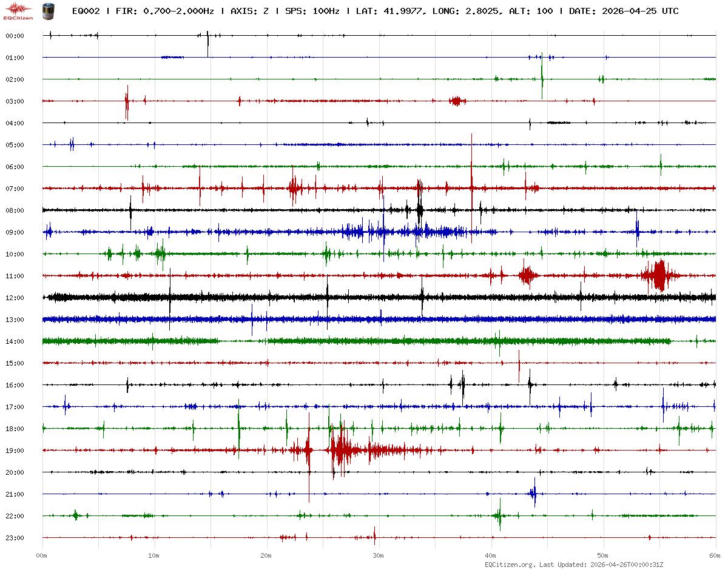Click the 30m time axis label

click(379, 555)
